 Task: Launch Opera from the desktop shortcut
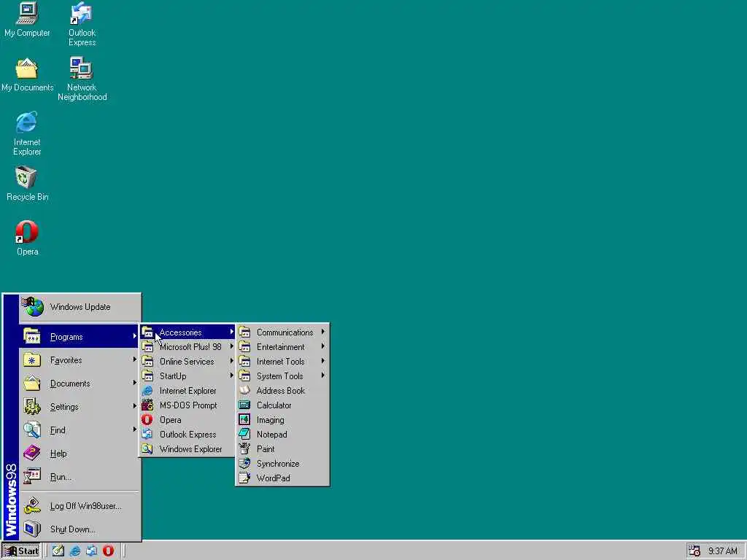pyautogui.click(x=27, y=238)
